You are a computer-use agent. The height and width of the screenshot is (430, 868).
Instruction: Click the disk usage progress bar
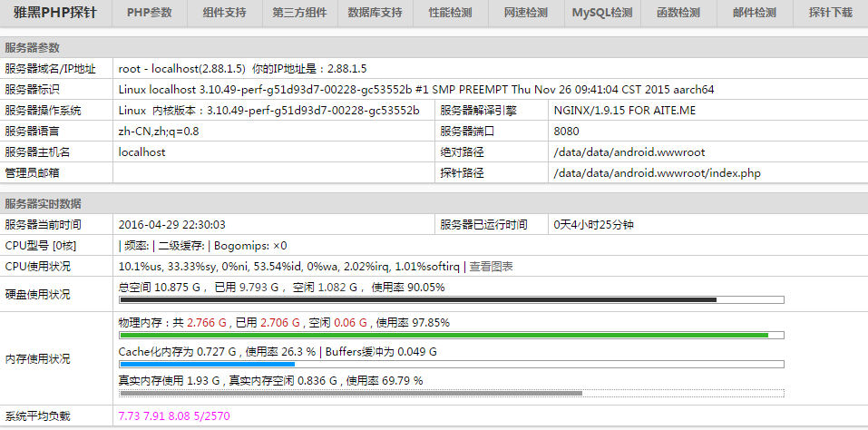click(x=451, y=300)
